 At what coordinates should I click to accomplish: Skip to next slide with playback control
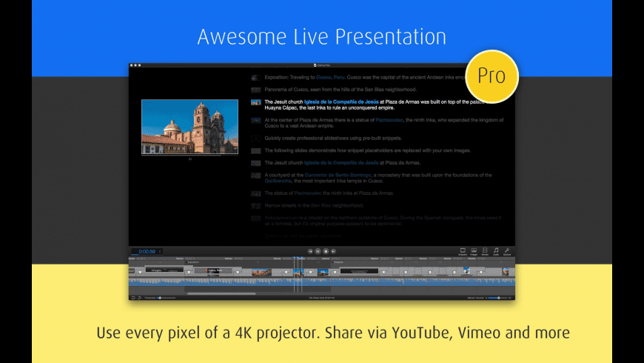(334, 251)
